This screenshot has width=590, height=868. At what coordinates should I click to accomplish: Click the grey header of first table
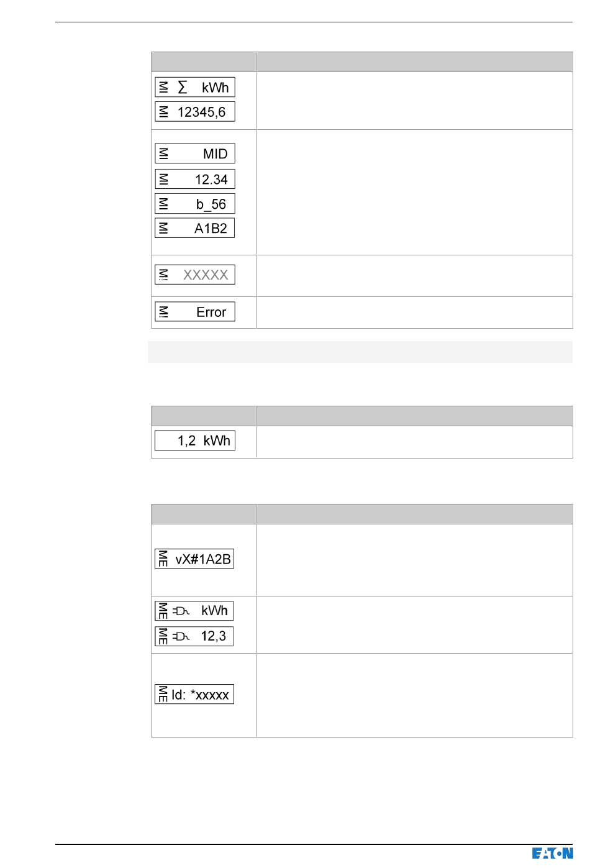point(362,62)
